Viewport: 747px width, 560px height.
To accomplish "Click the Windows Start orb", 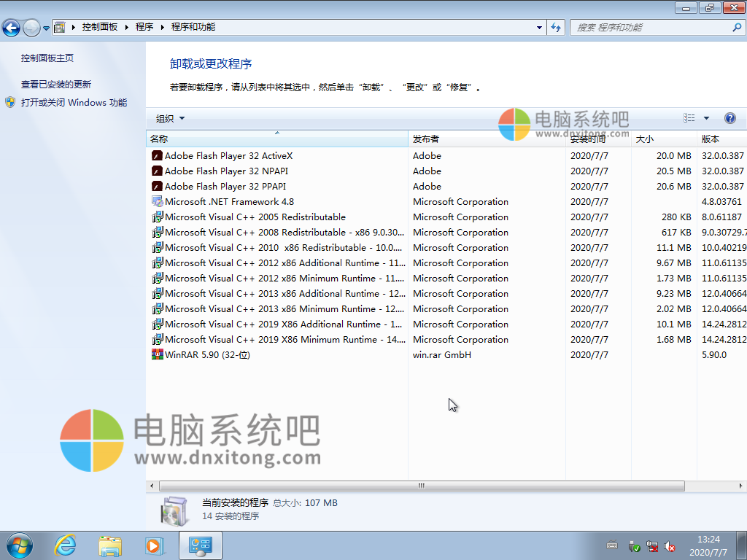I will (20, 545).
